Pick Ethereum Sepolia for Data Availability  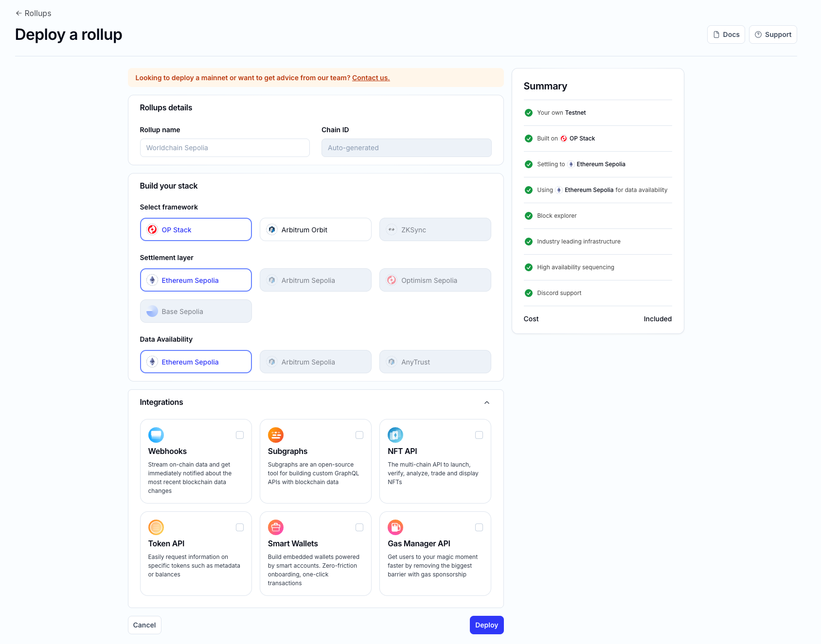pos(196,362)
